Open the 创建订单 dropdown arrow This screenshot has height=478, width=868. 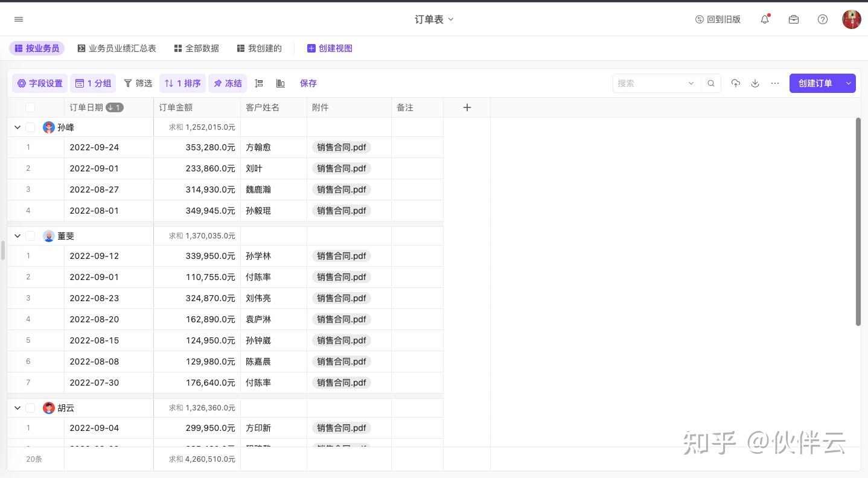(848, 83)
